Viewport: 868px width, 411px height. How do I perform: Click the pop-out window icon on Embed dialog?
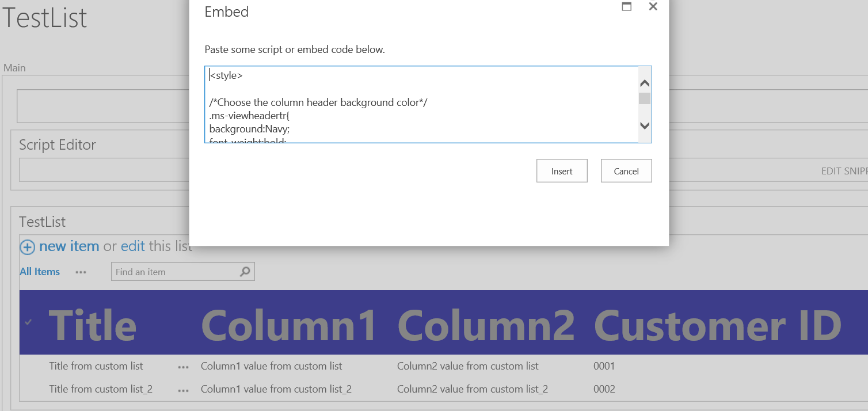(x=627, y=6)
